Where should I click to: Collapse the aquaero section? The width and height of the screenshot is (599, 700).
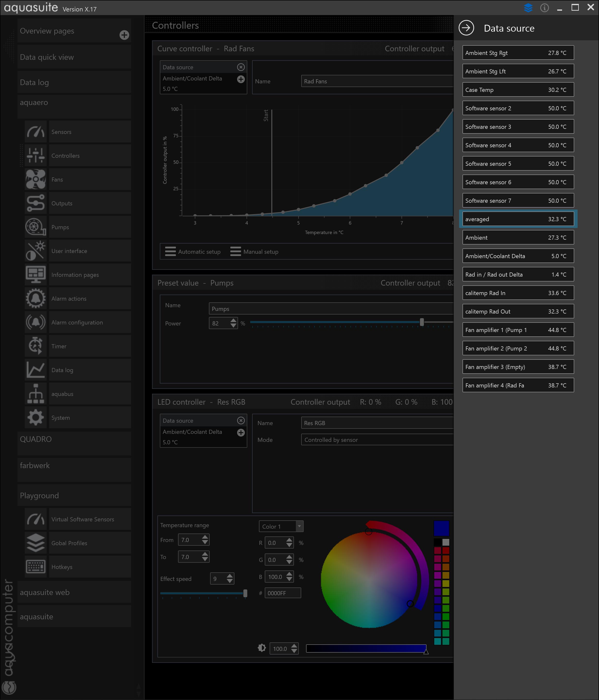74,106
